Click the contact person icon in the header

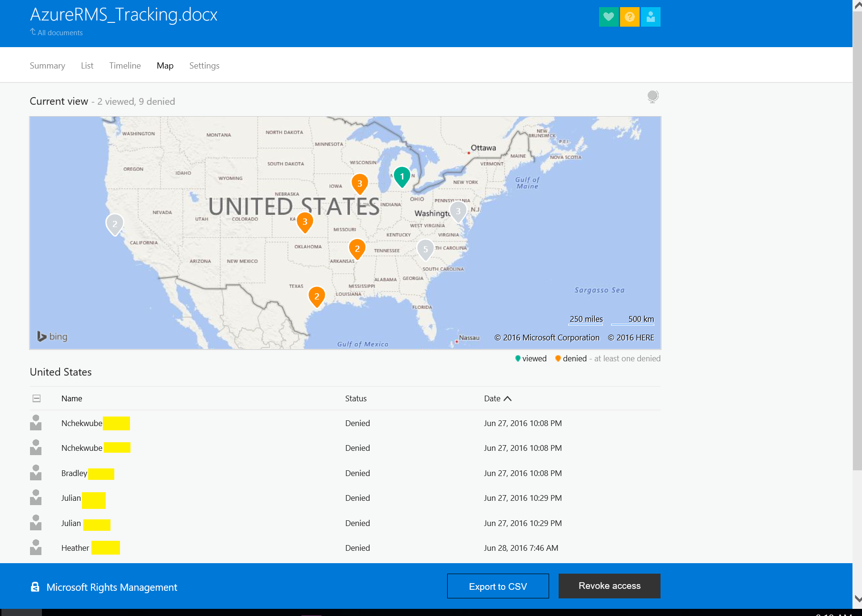(x=651, y=17)
